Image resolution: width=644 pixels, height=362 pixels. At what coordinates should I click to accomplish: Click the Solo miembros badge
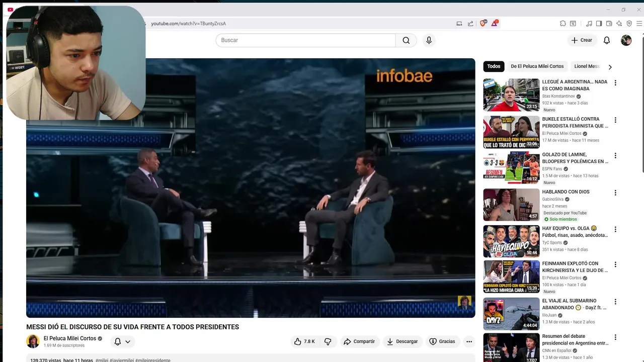[560, 219]
